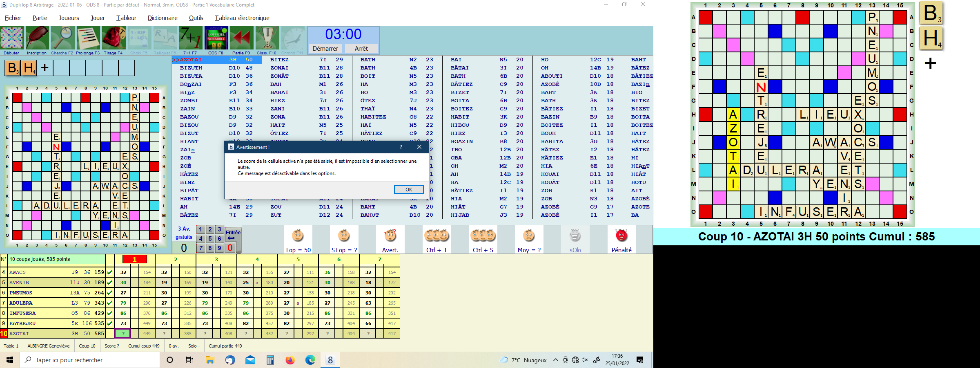Click the Partie F9 rewind icon
Viewport: 980px width, 368px height.
click(x=241, y=38)
